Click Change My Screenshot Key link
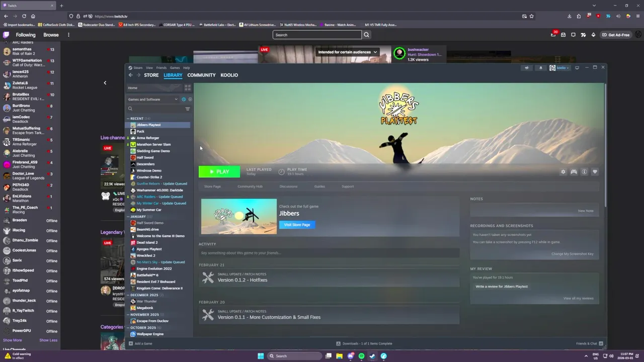 [573, 254]
